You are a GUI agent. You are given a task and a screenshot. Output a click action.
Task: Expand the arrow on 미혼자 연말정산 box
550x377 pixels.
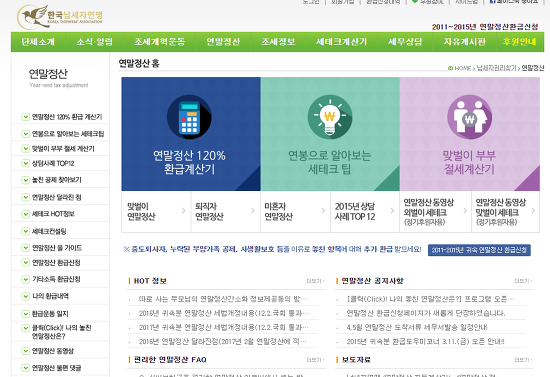click(323, 211)
